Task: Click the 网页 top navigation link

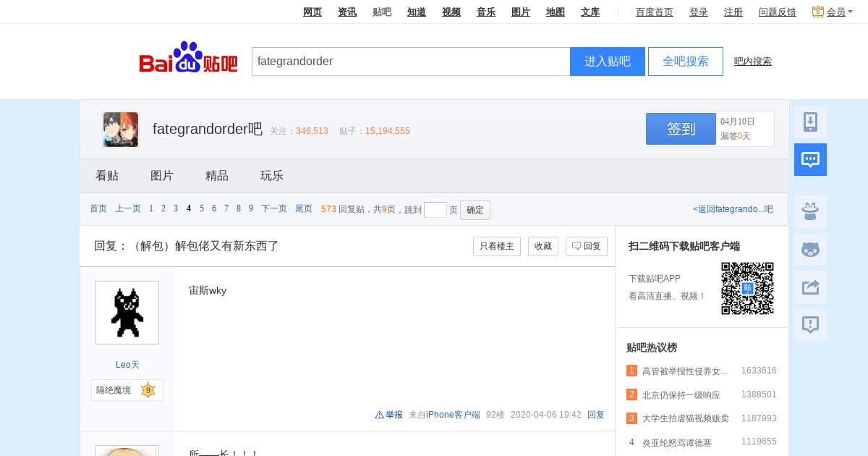Action: pyautogui.click(x=312, y=12)
